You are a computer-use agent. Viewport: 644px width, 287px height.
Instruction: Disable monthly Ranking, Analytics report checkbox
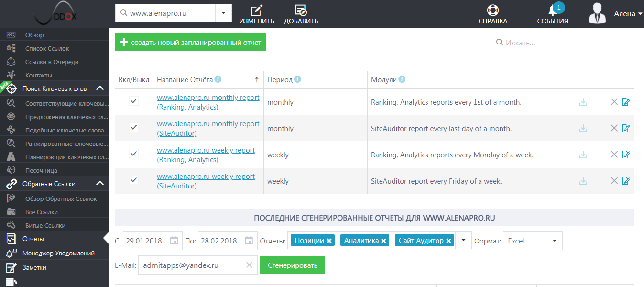pyautogui.click(x=134, y=101)
